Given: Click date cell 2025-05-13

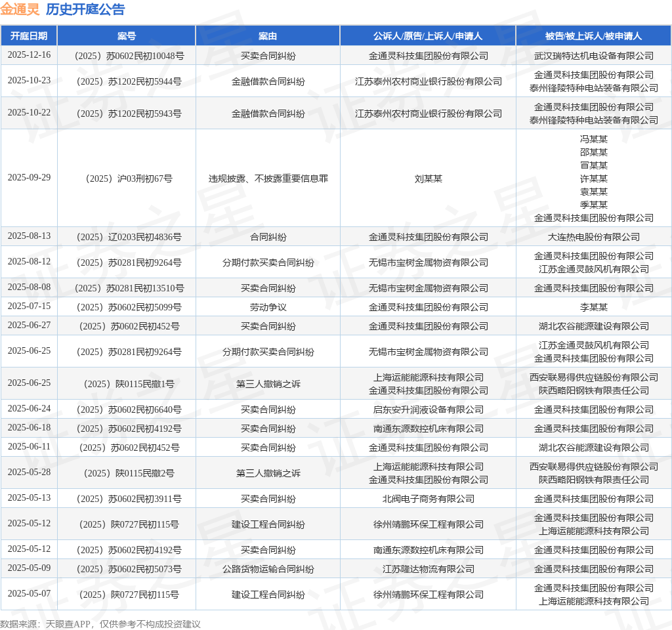Looking at the screenshot, I should [29, 498].
